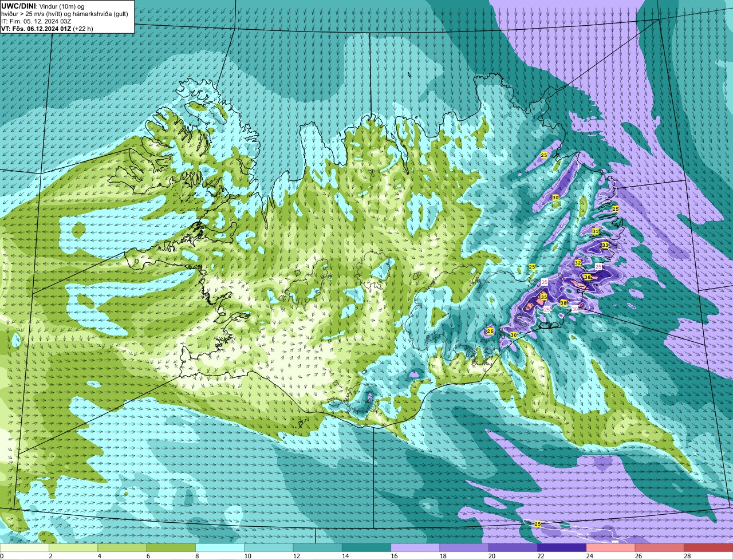
Task: Click the legend tick value 8
Action: (x=197, y=556)
